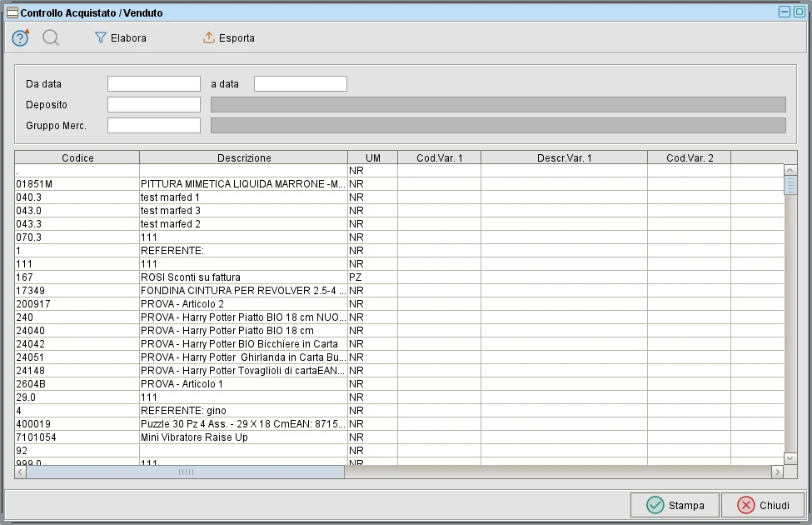This screenshot has width=812, height=525.
Task: Open the help question mark icon
Action: pyautogui.click(x=20, y=37)
